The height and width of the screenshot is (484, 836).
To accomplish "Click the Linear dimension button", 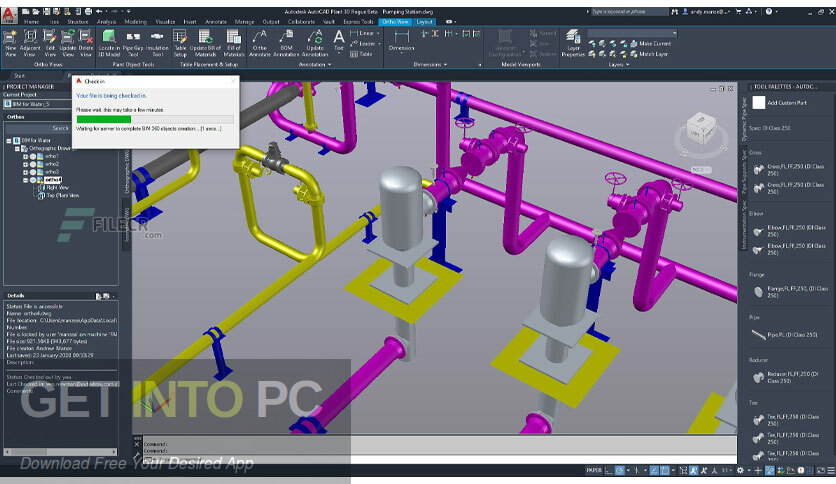I will pyautogui.click(x=365, y=33).
